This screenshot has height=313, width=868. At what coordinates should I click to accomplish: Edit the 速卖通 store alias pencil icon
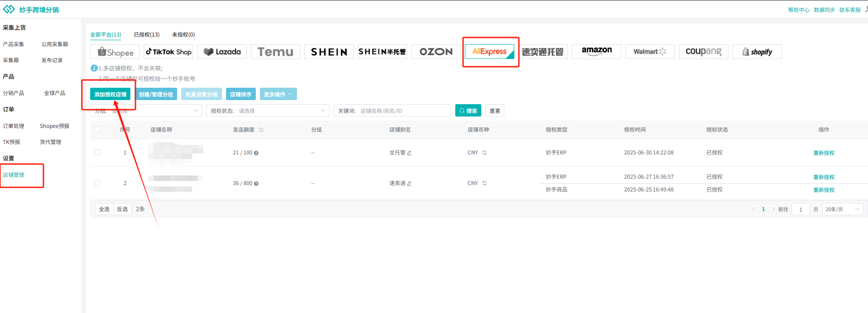410,184
